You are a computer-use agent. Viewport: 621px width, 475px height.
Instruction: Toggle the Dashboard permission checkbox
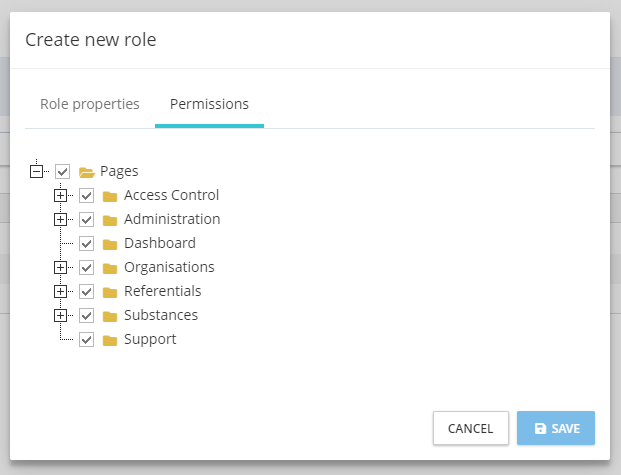coord(86,244)
